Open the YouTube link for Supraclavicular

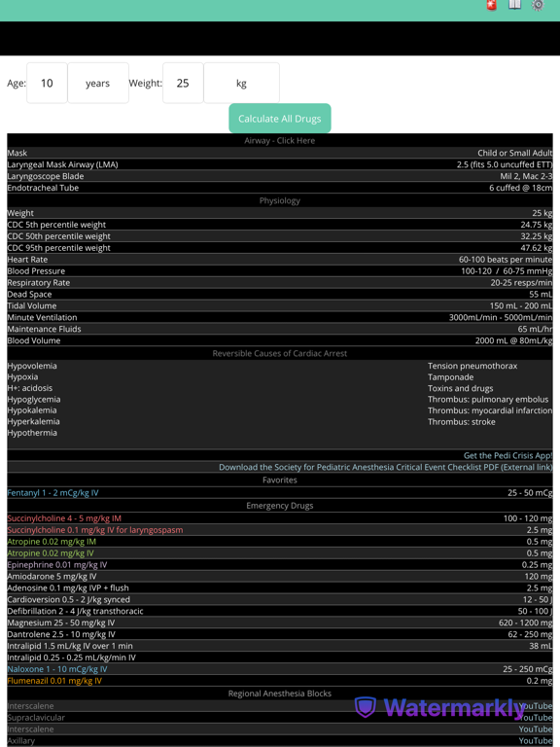click(536, 718)
